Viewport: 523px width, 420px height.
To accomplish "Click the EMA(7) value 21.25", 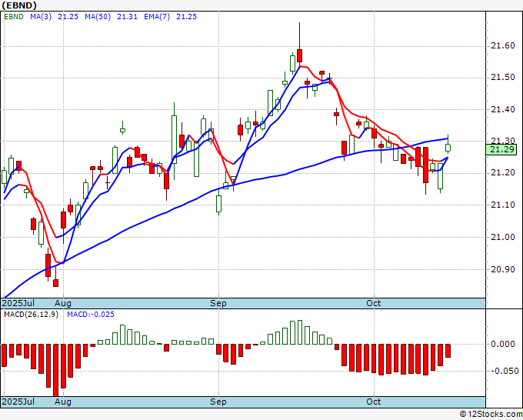I will (x=186, y=16).
